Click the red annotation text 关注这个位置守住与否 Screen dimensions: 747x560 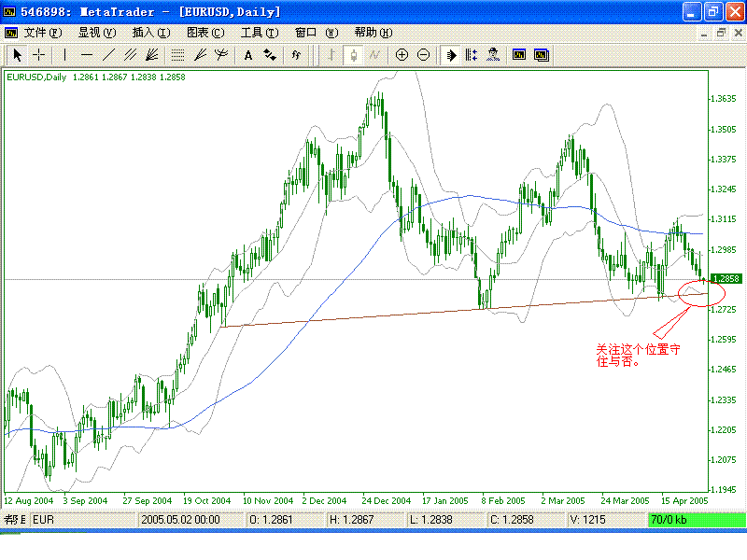[639, 356]
